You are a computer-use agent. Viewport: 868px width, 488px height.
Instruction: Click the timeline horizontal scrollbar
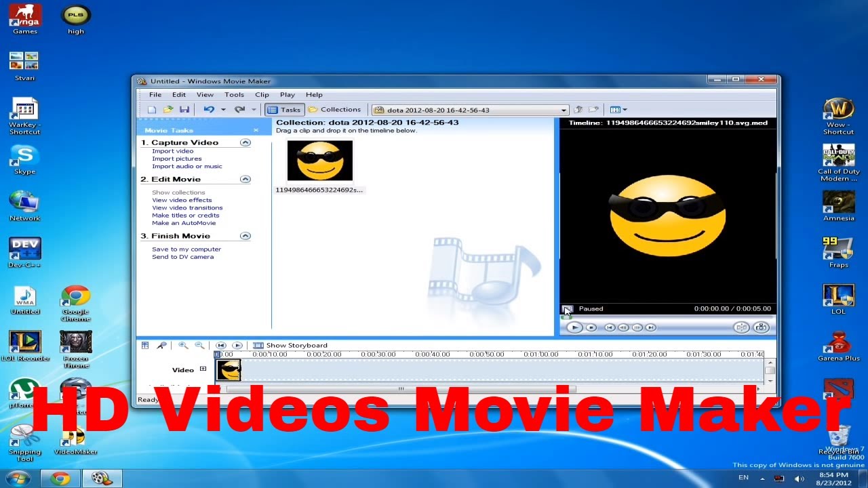(401, 389)
